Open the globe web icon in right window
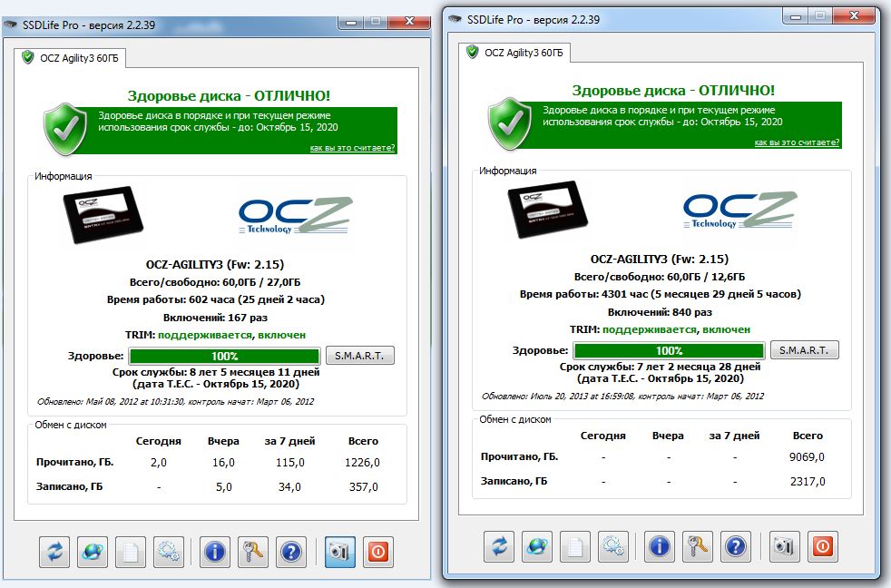The image size is (891, 588). point(537,546)
